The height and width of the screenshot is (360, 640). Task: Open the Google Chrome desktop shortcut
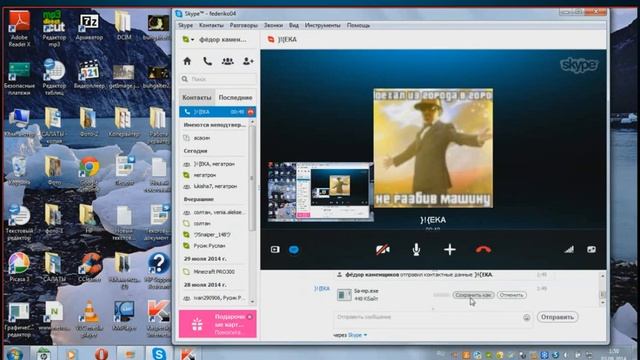point(89,173)
